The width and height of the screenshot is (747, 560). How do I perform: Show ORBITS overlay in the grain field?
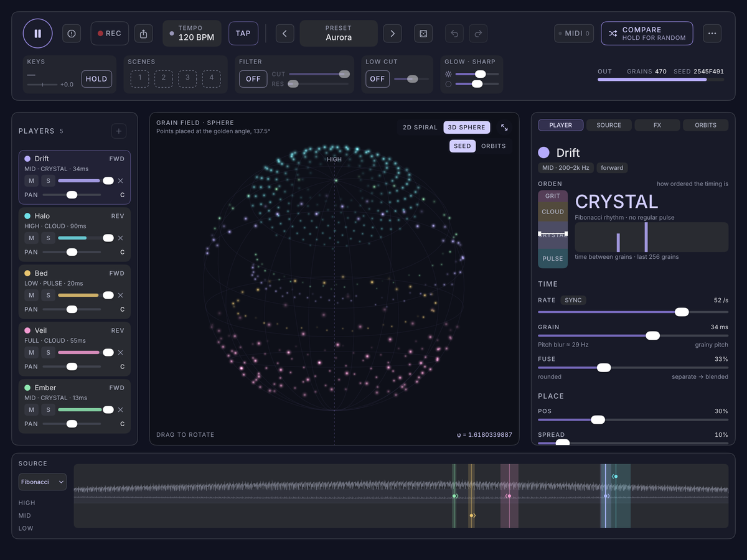click(494, 146)
